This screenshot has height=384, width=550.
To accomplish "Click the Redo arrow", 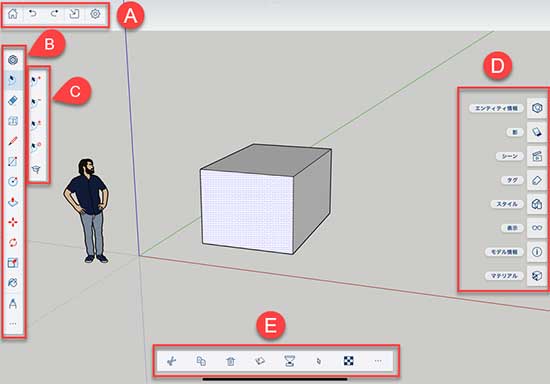I will [54, 14].
